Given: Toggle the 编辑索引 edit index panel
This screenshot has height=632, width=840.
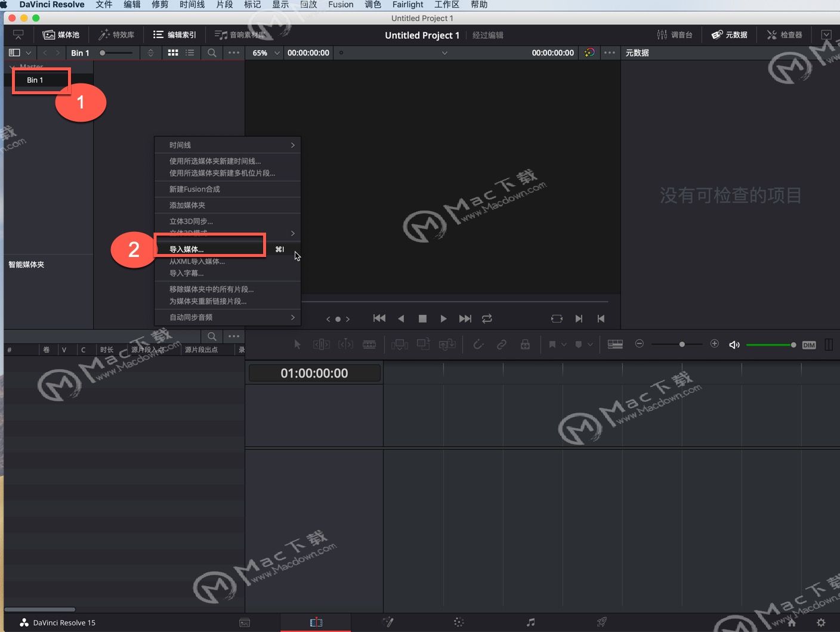Looking at the screenshot, I should (x=175, y=35).
